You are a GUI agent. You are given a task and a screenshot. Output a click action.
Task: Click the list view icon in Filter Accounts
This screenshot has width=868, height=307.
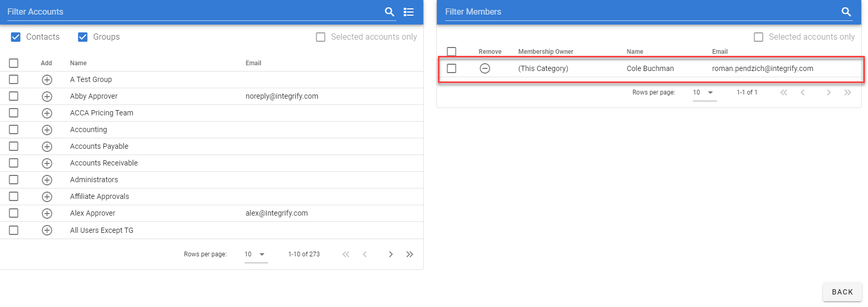click(x=409, y=12)
